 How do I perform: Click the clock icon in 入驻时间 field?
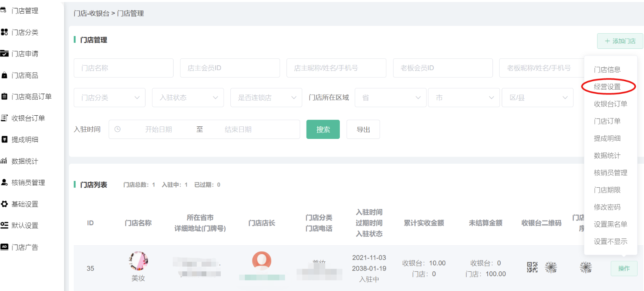tap(117, 129)
